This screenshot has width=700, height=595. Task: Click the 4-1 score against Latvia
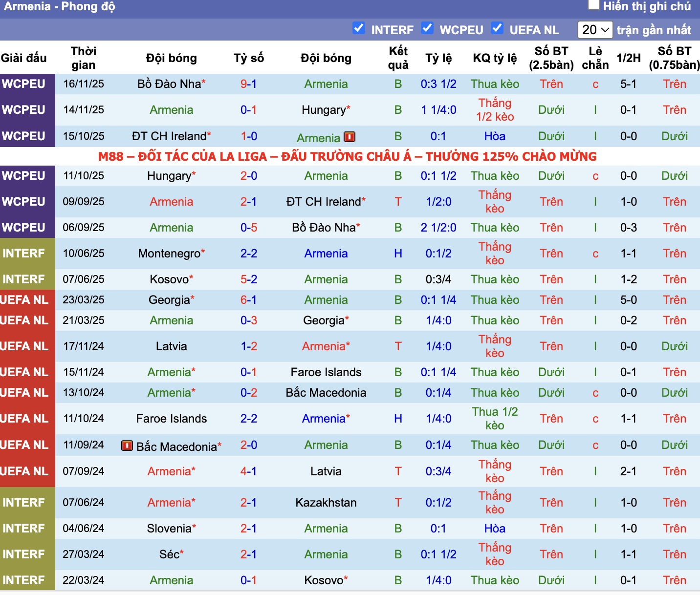point(248,471)
